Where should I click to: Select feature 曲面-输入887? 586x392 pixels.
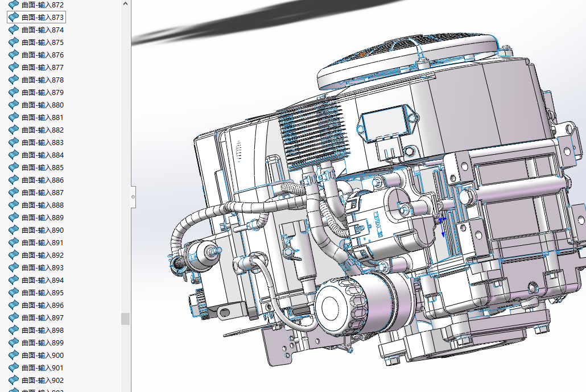click(x=42, y=192)
